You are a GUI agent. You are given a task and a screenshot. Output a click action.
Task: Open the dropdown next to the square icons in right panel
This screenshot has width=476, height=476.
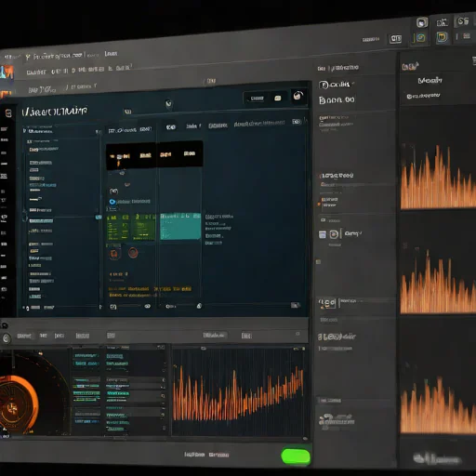tap(353, 233)
